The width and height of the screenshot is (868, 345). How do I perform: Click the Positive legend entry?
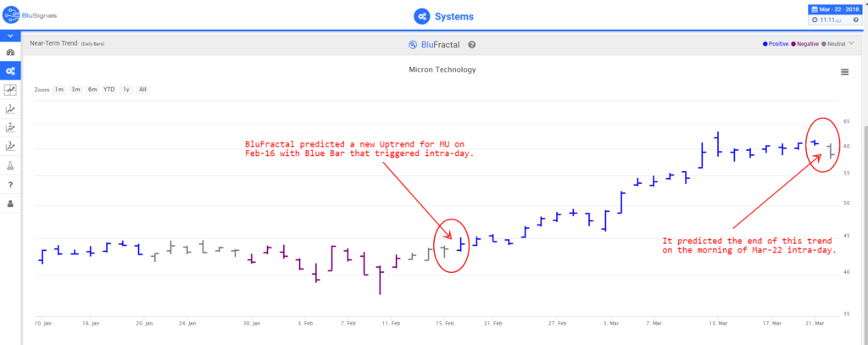pyautogui.click(x=776, y=44)
